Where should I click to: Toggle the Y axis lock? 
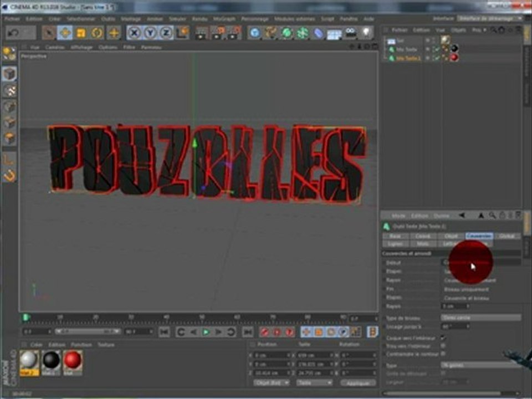click(150, 33)
